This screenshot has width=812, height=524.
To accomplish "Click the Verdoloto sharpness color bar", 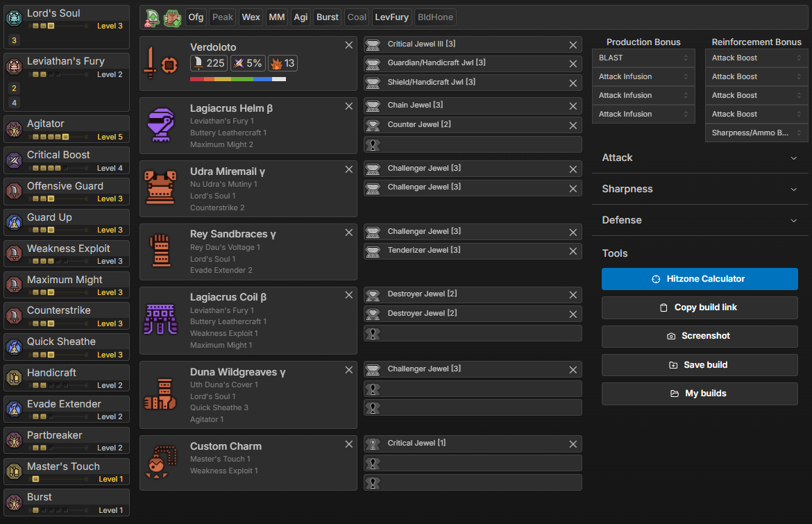I will tap(237, 79).
